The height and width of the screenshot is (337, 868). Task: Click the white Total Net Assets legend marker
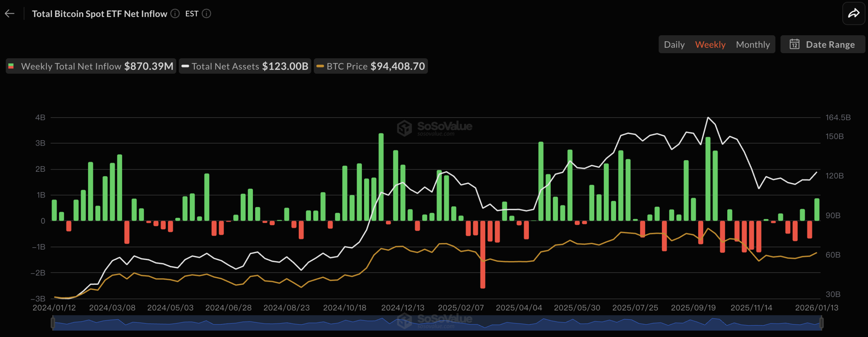[185, 66]
